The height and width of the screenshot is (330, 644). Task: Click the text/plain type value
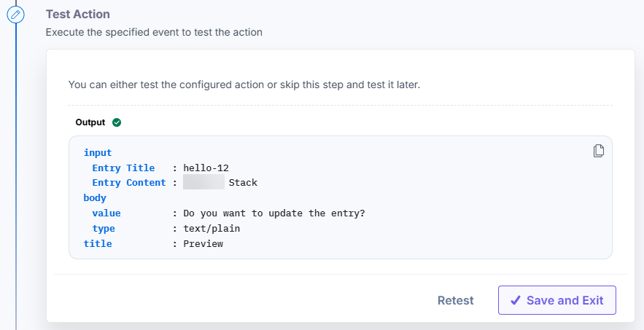coord(212,229)
